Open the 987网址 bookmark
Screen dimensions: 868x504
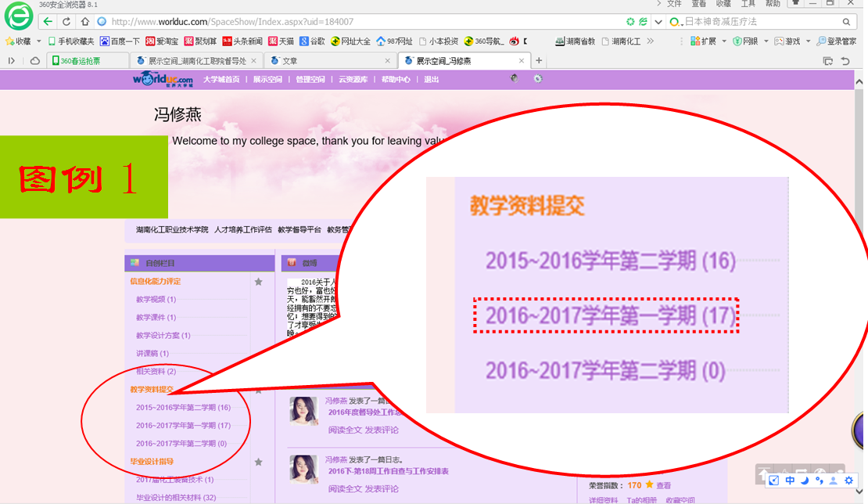(x=394, y=41)
